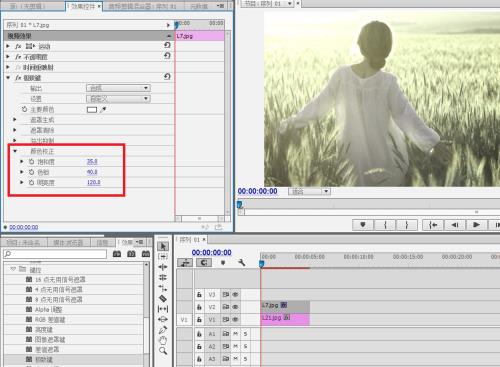
Task: Expand the 遮罩清除 group
Action: click(x=15, y=130)
